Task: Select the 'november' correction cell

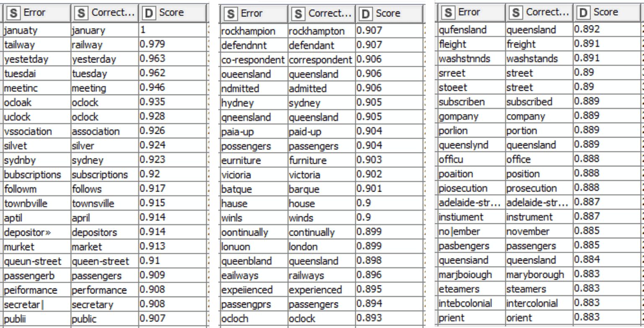Action: pos(539,231)
